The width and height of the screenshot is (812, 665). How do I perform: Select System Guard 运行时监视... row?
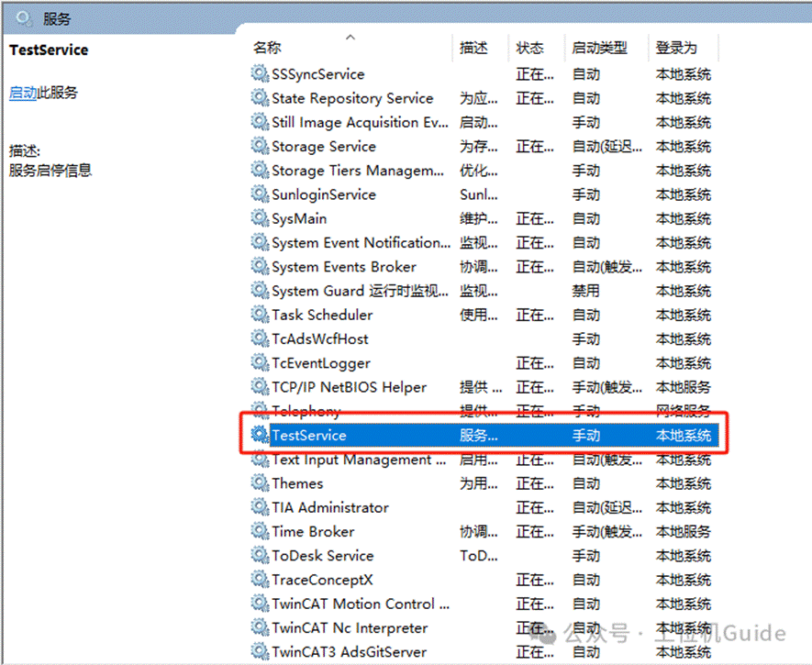coord(361,291)
